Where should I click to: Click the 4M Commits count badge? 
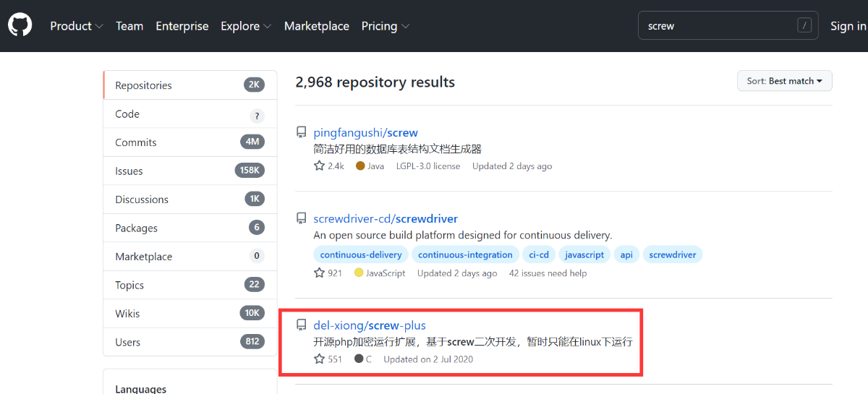pos(252,142)
